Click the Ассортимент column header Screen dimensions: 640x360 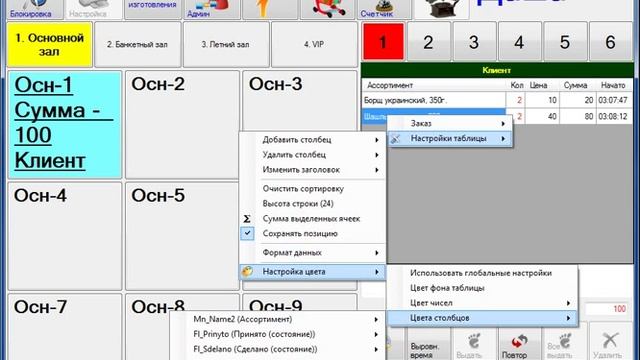point(433,85)
